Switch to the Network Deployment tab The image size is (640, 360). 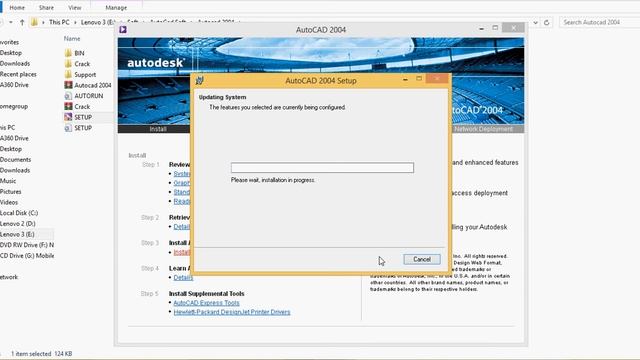pos(483,129)
